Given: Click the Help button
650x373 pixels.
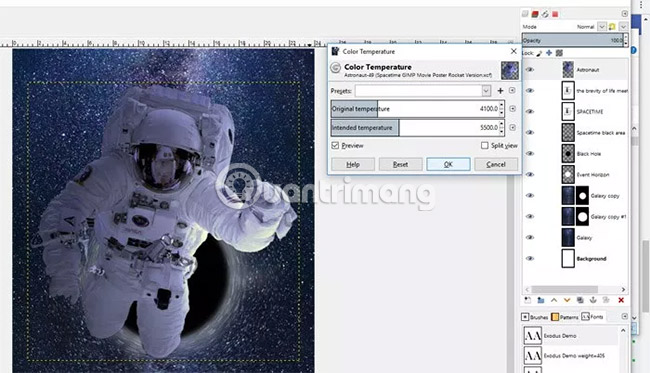Looking at the screenshot, I should (353, 165).
